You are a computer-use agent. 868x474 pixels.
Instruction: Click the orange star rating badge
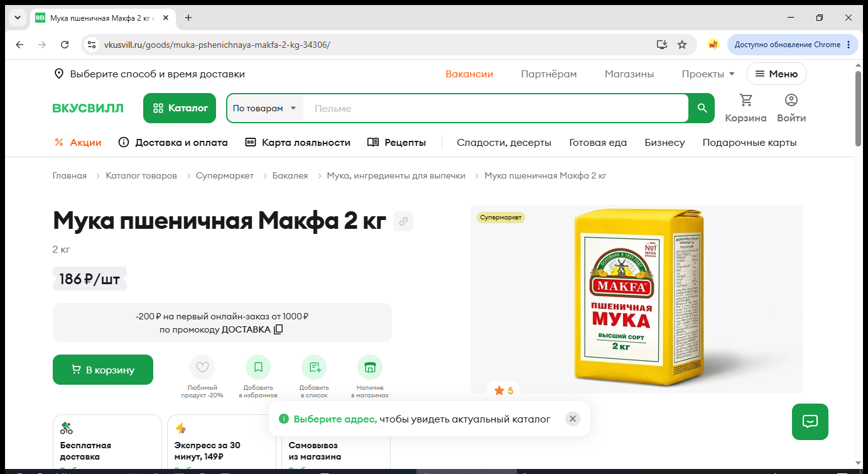pyautogui.click(x=504, y=390)
